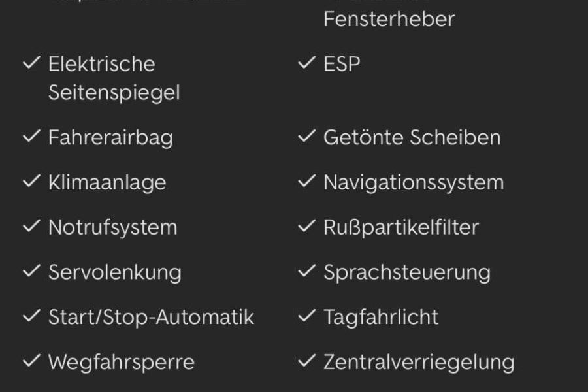This screenshot has width=588, height=392.
Task: Tap the Elektrische Seitenspiegel label
Action: [x=114, y=78]
